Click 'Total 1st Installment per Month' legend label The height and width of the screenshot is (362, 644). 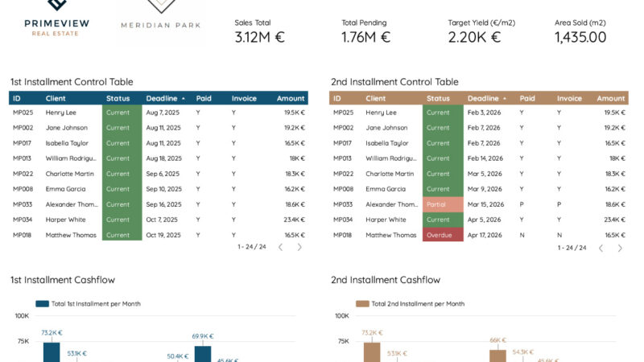click(x=96, y=304)
